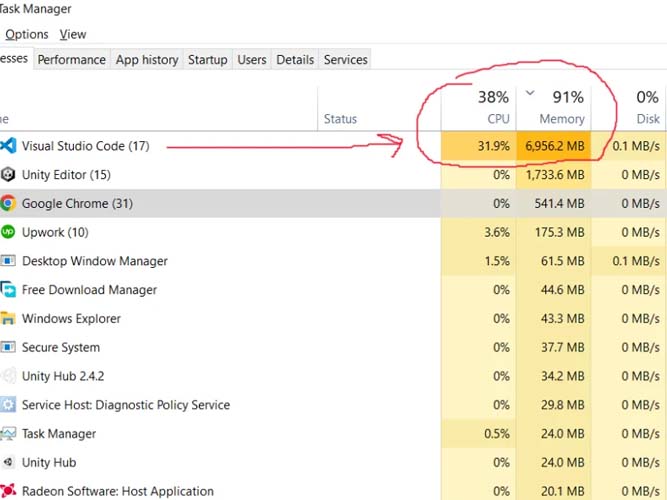Click the Unity Editor process icon
Viewport: 667px width, 500px height.
[8, 175]
